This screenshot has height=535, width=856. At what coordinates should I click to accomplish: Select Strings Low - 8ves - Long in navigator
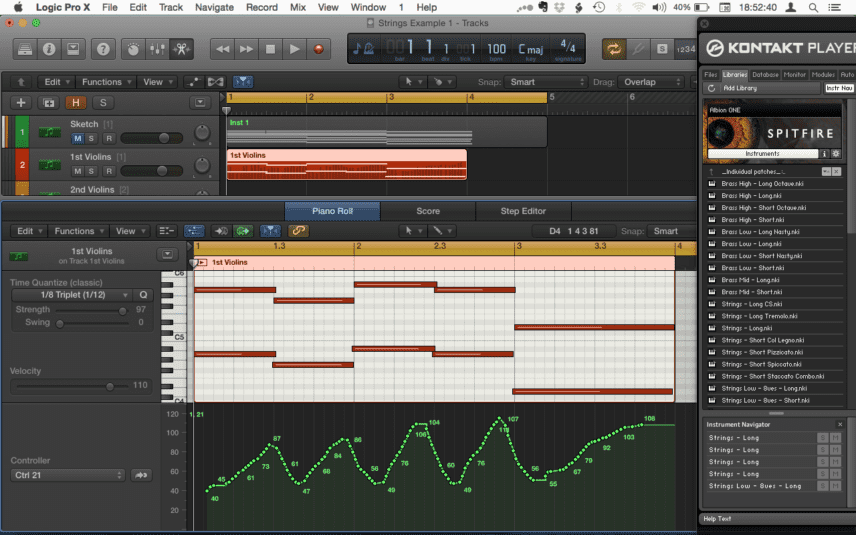755,486
